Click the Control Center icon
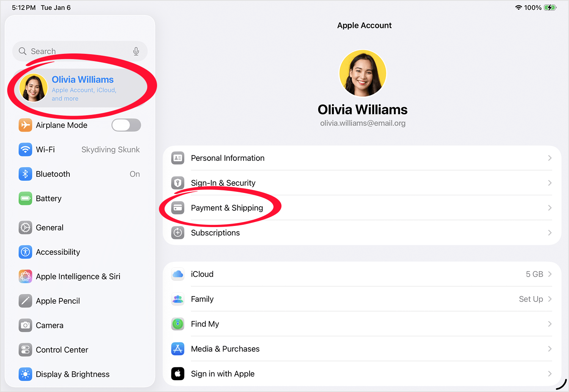 coord(25,350)
